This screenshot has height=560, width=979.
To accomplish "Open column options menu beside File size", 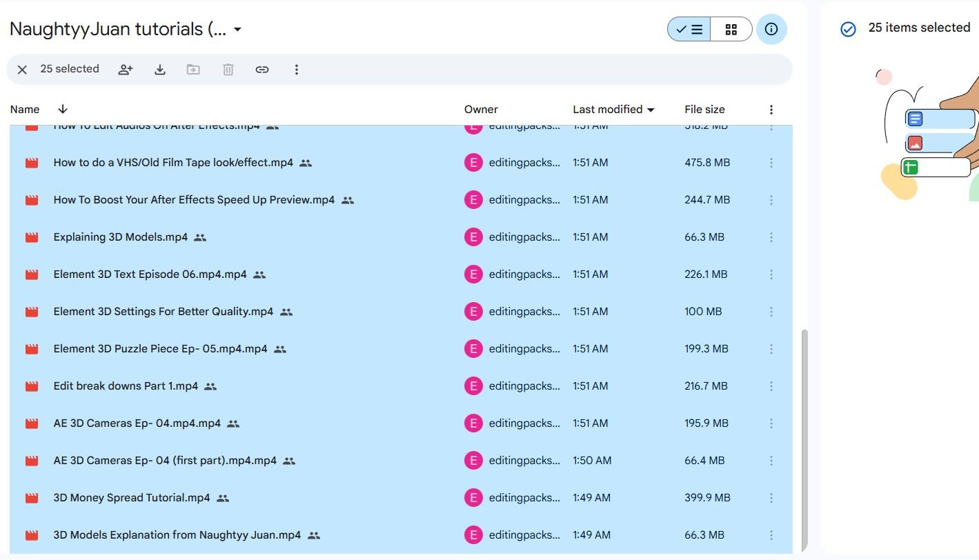I will [771, 110].
